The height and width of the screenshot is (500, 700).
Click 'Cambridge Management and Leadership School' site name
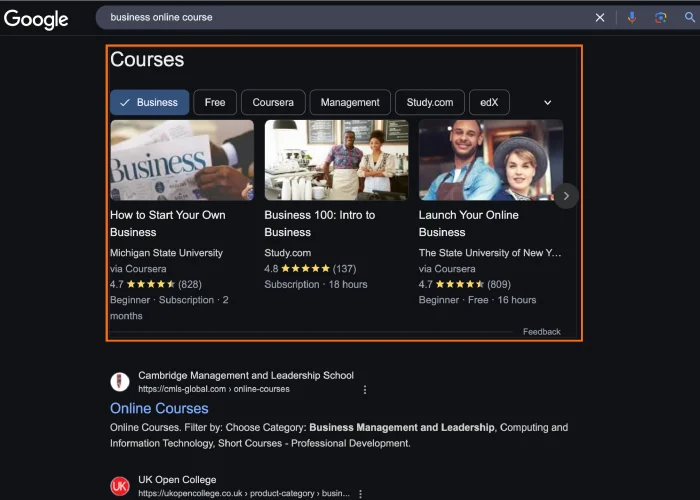pyautogui.click(x=246, y=375)
